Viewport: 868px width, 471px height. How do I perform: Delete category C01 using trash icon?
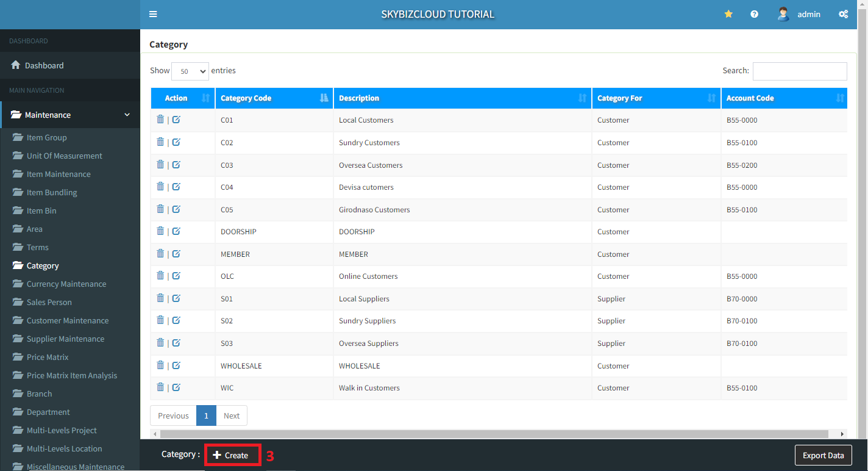click(x=160, y=120)
